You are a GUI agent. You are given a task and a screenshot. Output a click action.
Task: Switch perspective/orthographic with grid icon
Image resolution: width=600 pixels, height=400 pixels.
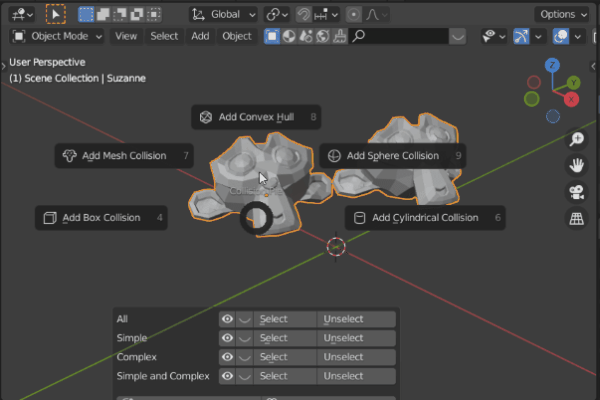coord(576,219)
